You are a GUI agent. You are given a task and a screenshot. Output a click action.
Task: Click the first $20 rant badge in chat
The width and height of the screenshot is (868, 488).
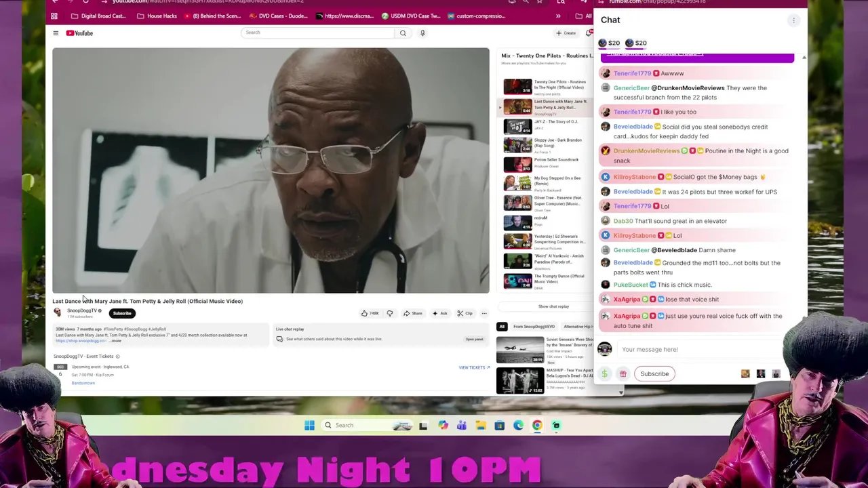pos(609,43)
